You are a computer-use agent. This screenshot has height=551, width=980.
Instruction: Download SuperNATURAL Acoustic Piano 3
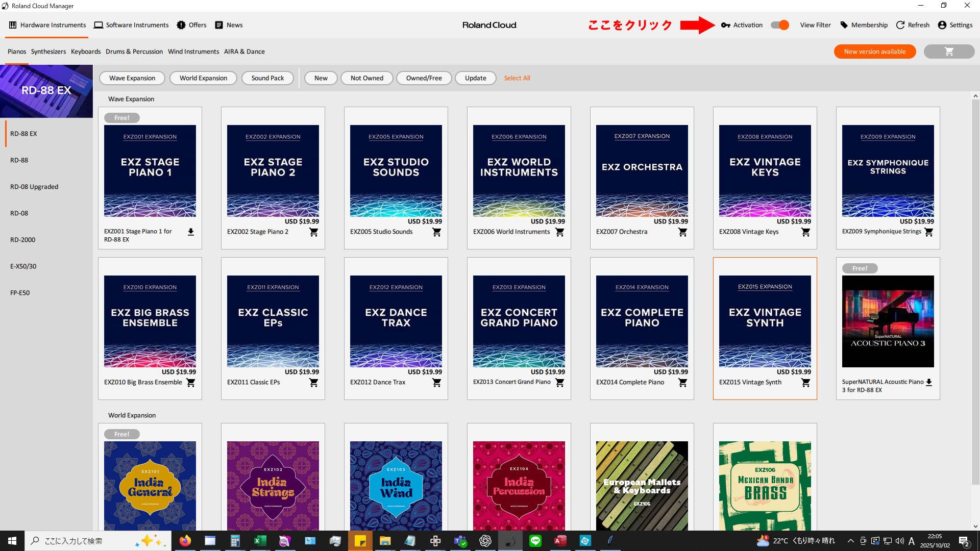coord(929,382)
